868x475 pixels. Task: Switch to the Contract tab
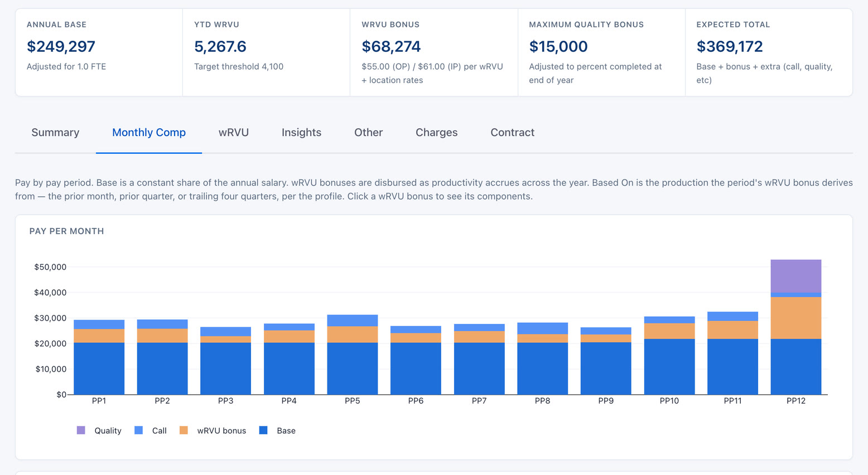click(x=513, y=133)
